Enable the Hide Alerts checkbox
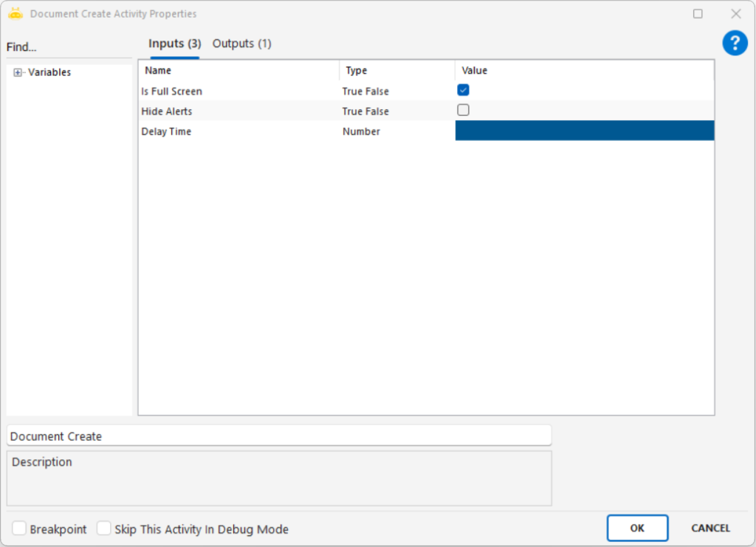 coord(463,111)
